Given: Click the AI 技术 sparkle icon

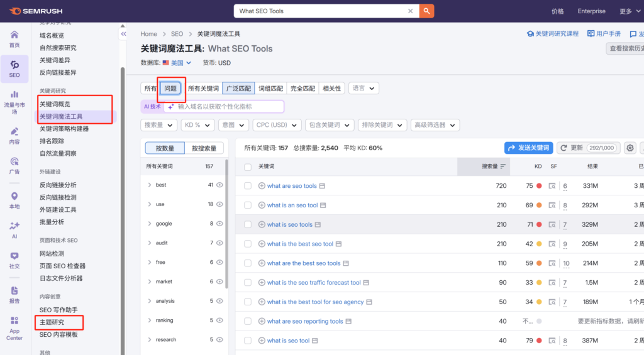Looking at the screenshot, I should [171, 107].
